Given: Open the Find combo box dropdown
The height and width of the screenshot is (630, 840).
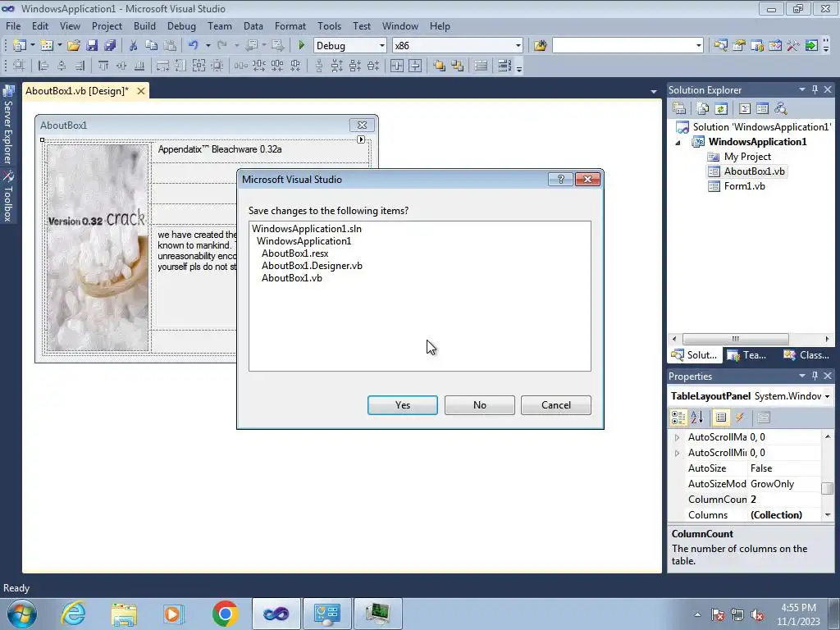Looking at the screenshot, I should pos(698,46).
